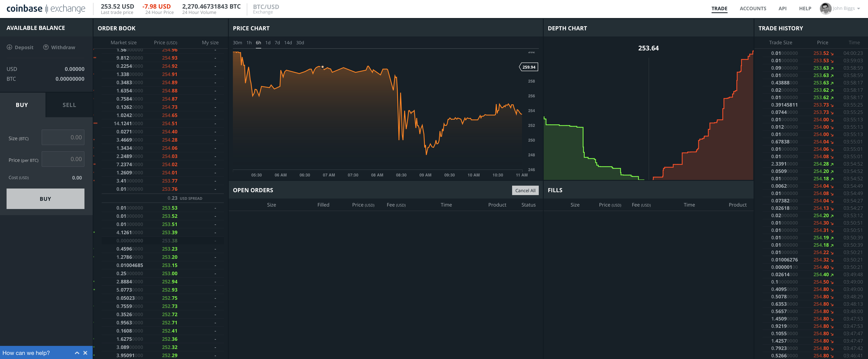Open the BTC/USD exchange pair selector
This screenshot has width=868, height=359.
click(x=266, y=8)
